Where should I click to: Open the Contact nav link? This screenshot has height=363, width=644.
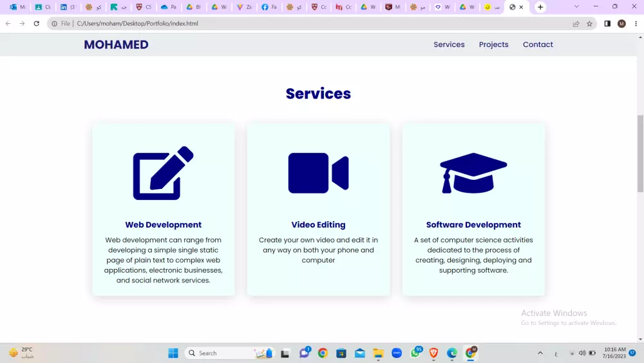click(x=538, y=44)
